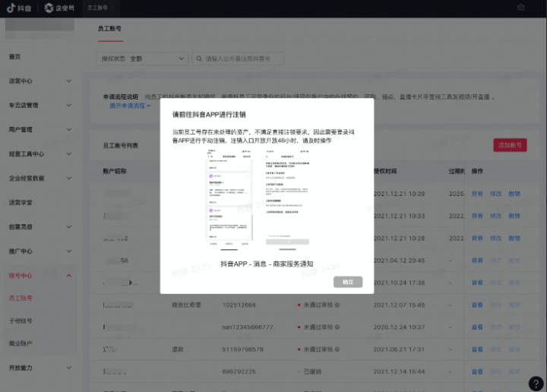Click 查看 for 2021.12.21 10:33 row

477,216
